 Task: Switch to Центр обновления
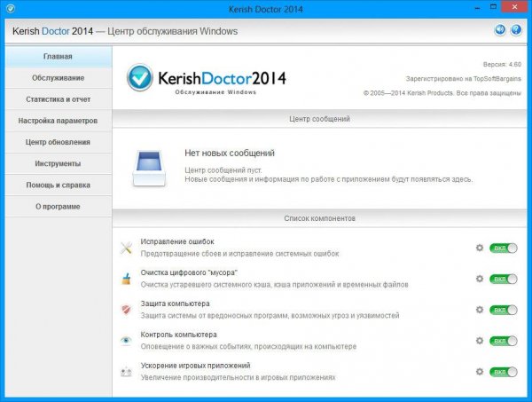point(59,142)
